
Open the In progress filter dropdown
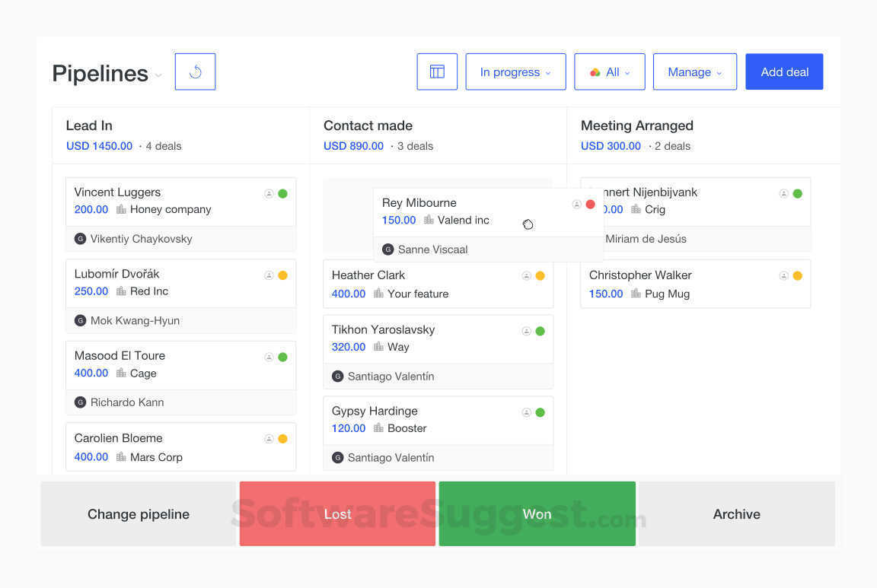pos(515,72)
